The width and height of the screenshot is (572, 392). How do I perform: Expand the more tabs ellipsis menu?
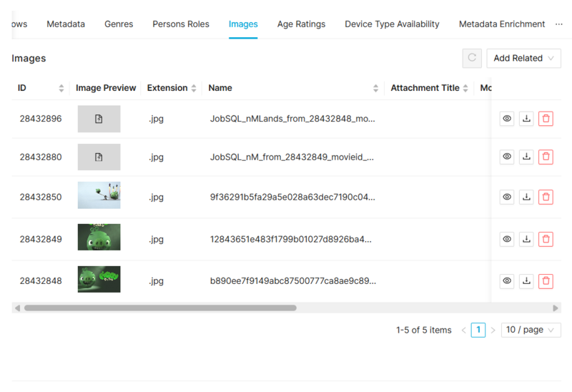point(559,24)
